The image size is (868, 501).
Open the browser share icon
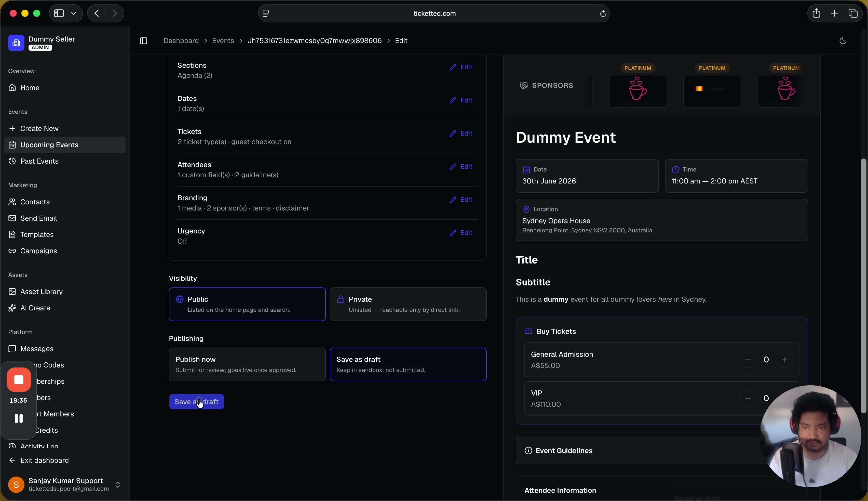(x=816, y=14)
